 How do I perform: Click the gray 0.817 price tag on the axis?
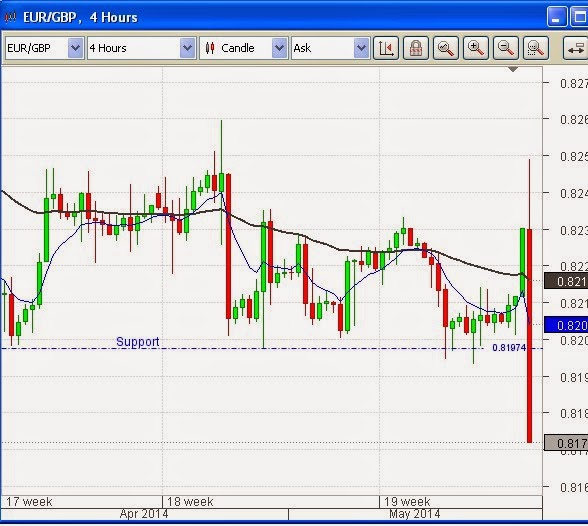click(x=566, y=443)
